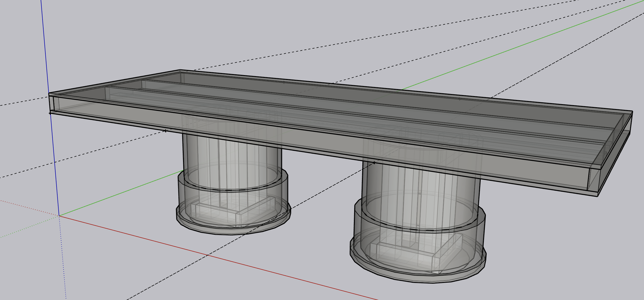Image resolution: width=644 pixels, height=300 pixels.
Task: Click guide point on right pedestal's top edge
Action: [374, 163]
